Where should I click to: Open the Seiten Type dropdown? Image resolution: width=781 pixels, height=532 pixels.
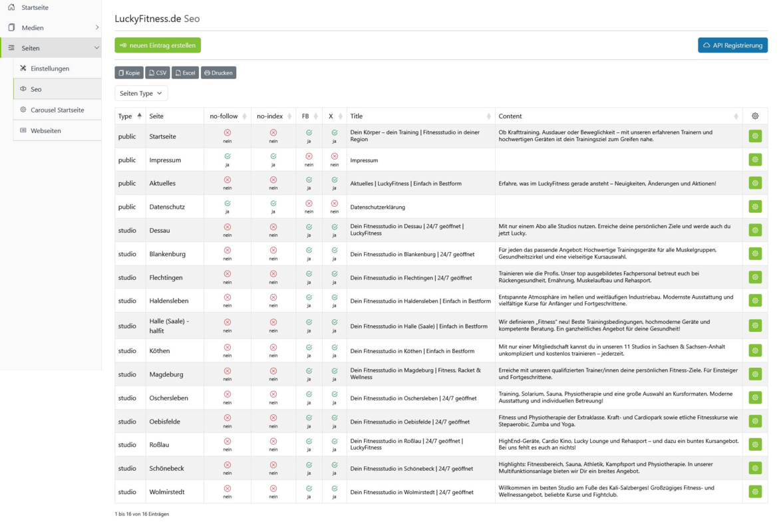(x=141, y=93)
